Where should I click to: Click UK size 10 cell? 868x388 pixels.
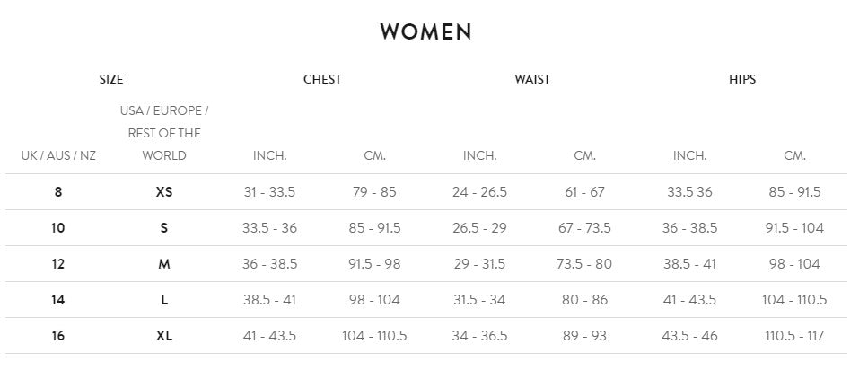(58, 228)
